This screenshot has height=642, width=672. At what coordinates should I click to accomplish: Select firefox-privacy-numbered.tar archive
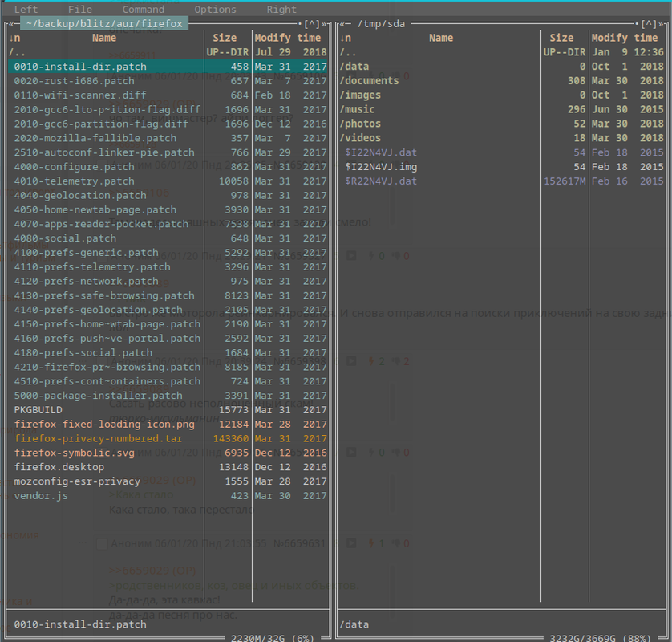point(168,438)
